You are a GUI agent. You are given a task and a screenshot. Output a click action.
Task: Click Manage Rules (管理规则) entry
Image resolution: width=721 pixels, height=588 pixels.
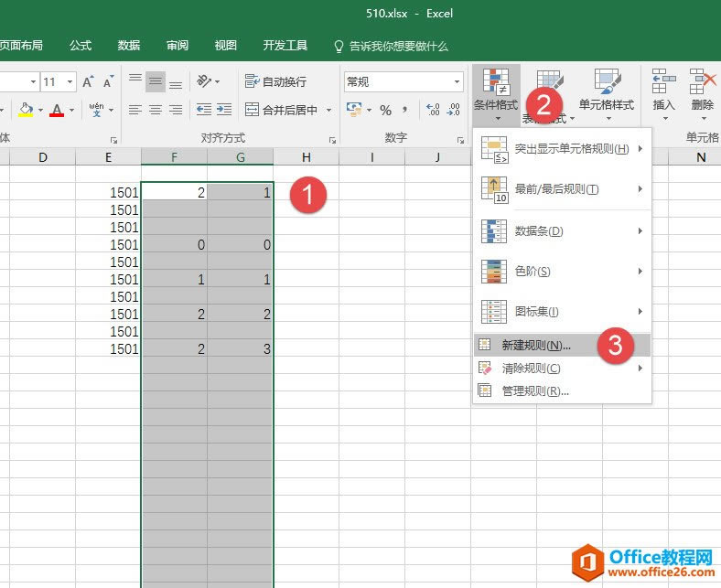coord(535,391)
